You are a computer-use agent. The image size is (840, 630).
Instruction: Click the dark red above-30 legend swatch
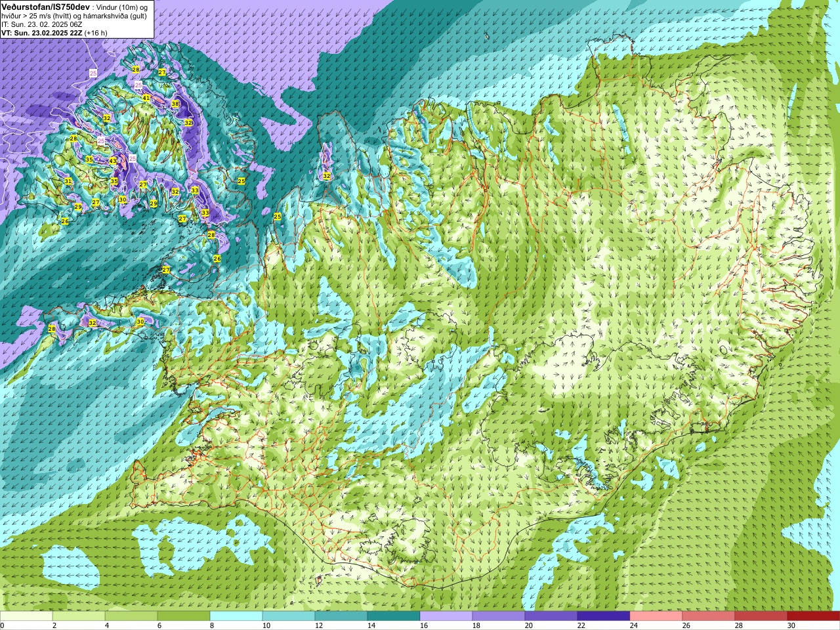click(814, 616)
